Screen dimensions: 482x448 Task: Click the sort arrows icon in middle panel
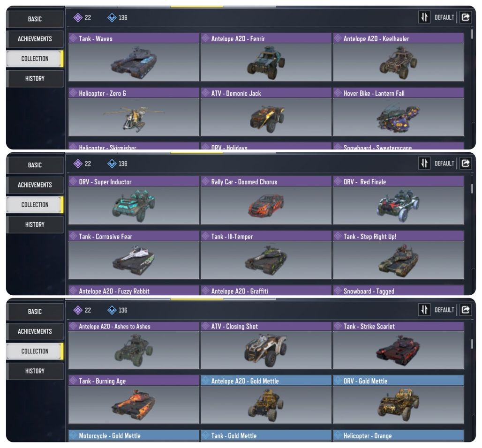(x=424, y=163)
